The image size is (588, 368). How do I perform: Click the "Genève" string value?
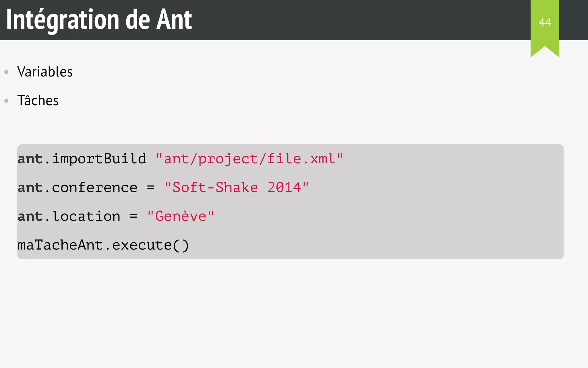pyautogui.click(x=180, y=216)
